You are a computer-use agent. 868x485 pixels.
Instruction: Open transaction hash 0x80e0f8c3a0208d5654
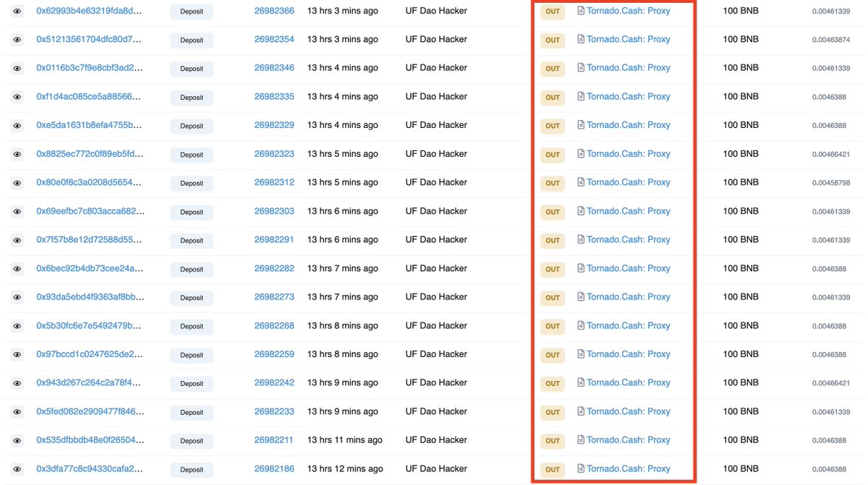coord(90,182)
